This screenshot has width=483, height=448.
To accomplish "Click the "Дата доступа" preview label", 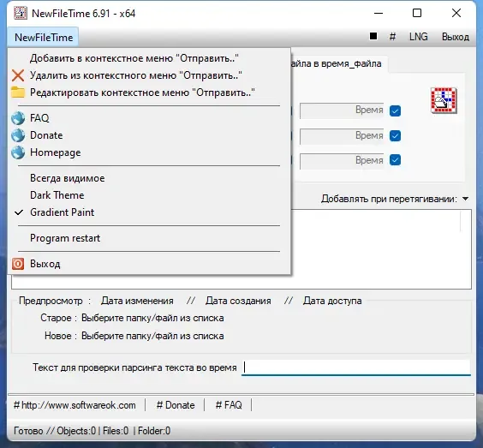I will pos(332,301).
